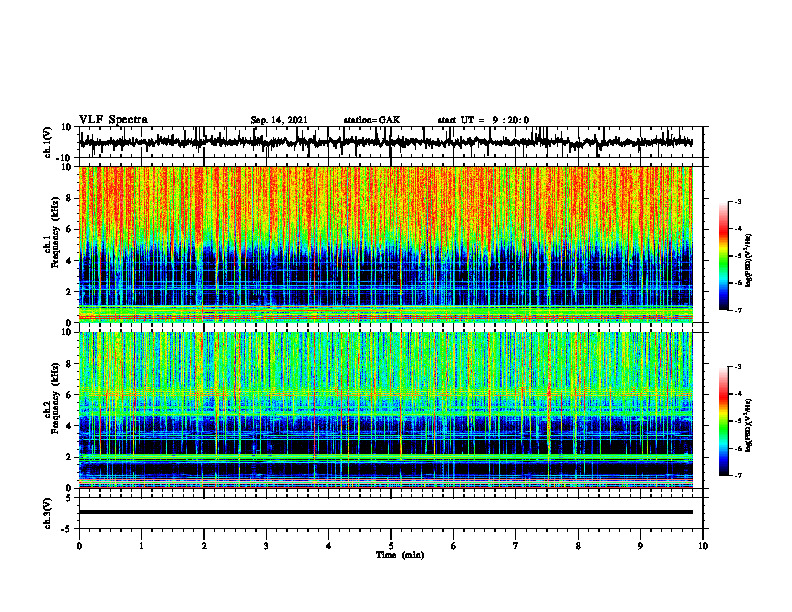
Task: Click the ch.3 flat black trace
Action: click(385, 512)
